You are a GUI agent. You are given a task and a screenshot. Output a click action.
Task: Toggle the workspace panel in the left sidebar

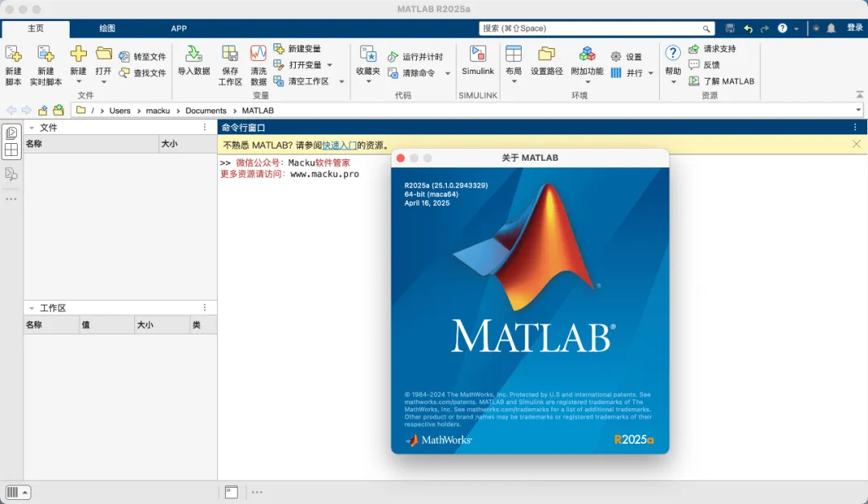[11, 150]
